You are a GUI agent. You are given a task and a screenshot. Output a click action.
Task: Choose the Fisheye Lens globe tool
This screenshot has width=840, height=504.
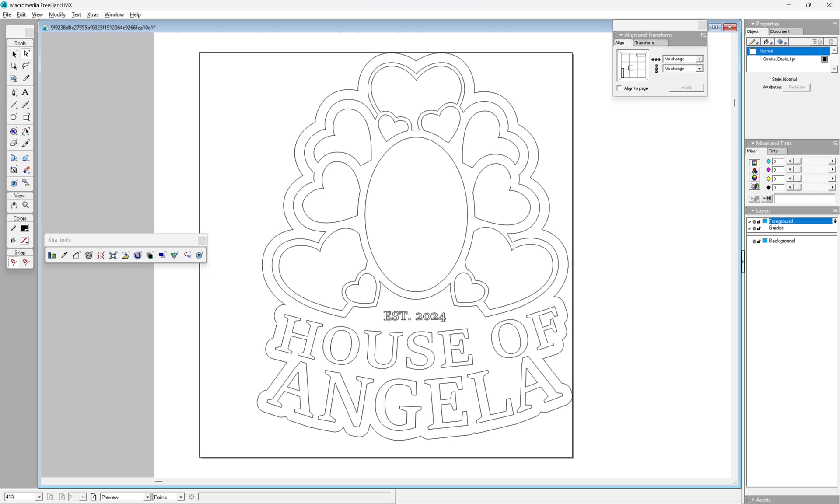tap(138, 255)
